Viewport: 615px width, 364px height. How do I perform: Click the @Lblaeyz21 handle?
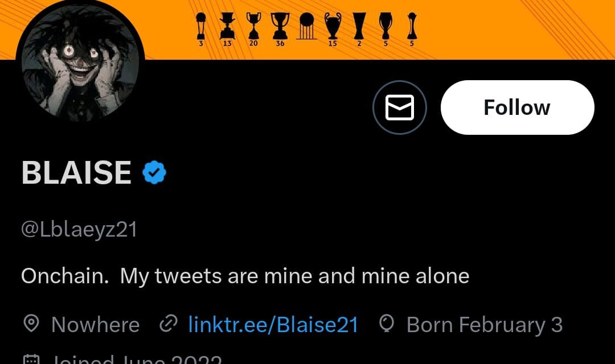(79, 229)
